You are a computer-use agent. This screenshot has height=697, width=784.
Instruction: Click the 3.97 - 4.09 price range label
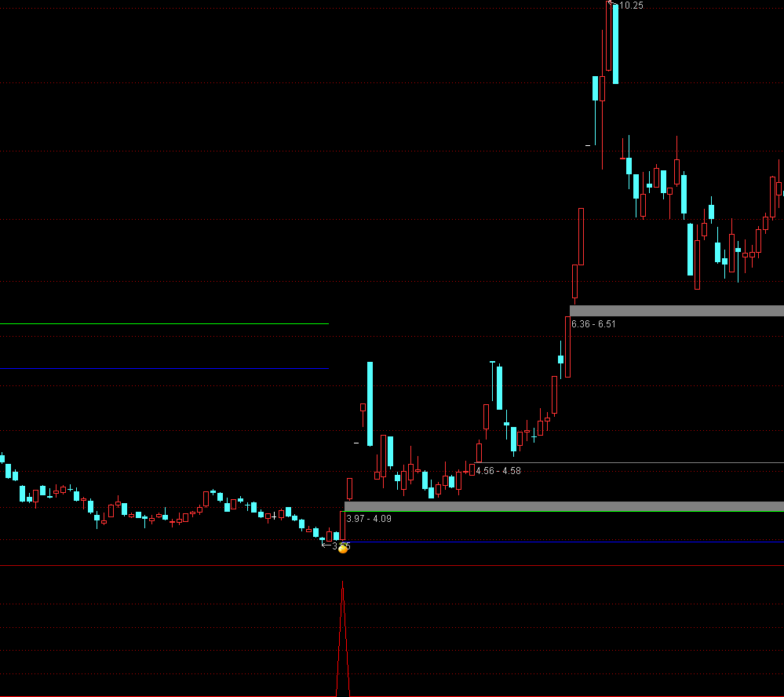(368, 519)
